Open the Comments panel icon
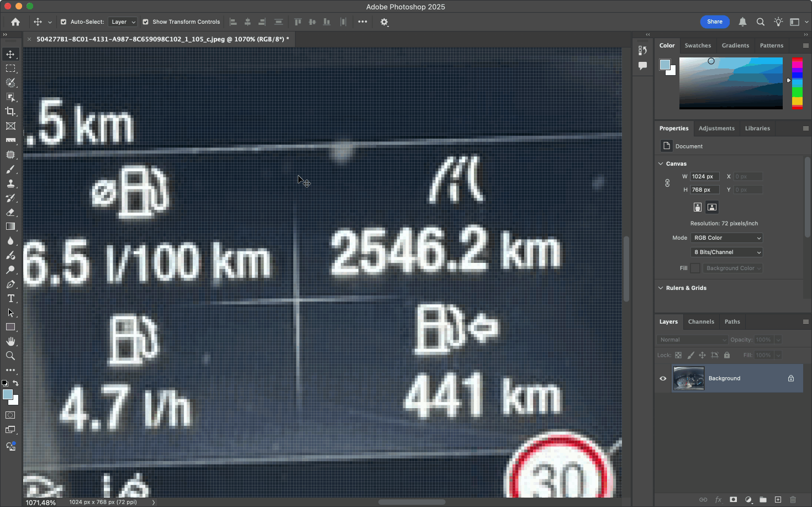Image resolution: width=812 pixels, height=507 pixels. [x=642, y=66]
